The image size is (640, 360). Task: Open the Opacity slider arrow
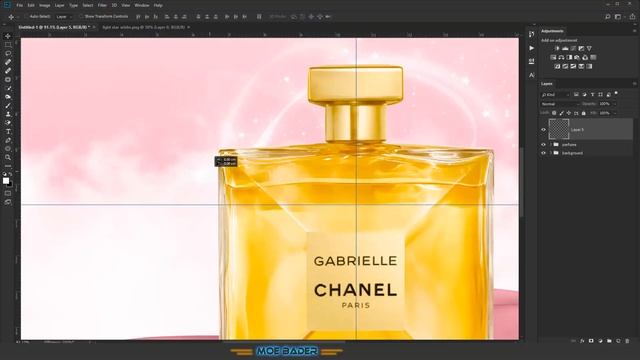(x=615, y=104)
